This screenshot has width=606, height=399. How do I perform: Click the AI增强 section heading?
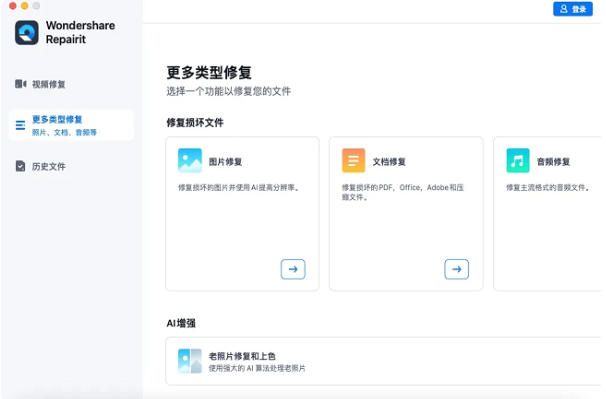181,323
